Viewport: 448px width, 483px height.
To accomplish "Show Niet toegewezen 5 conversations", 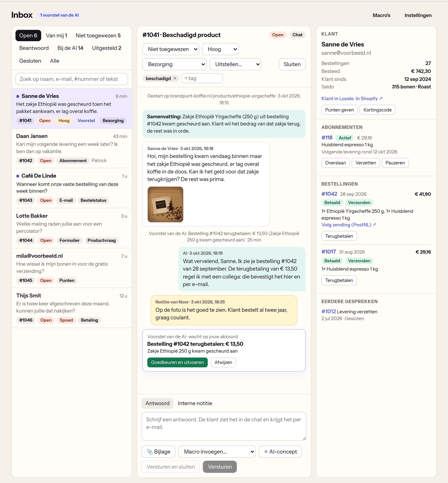I will (x=98, y=36).
